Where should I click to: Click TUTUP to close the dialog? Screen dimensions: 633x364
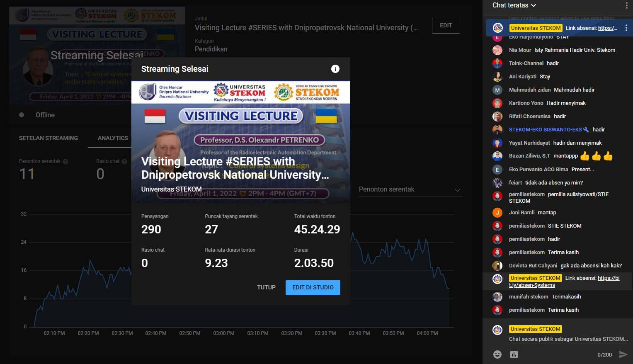pyautogui.click(x=266, y=287)
